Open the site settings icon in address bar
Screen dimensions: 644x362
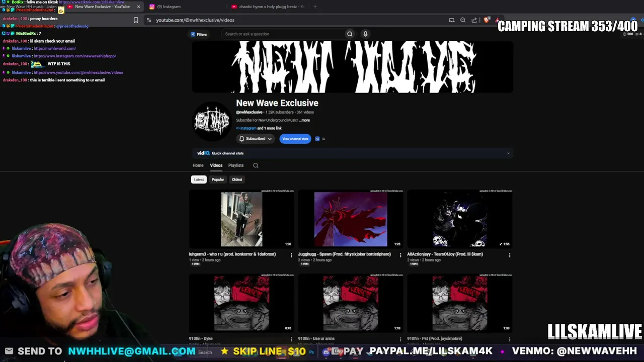pyautogui.click(x=149, y=20)
